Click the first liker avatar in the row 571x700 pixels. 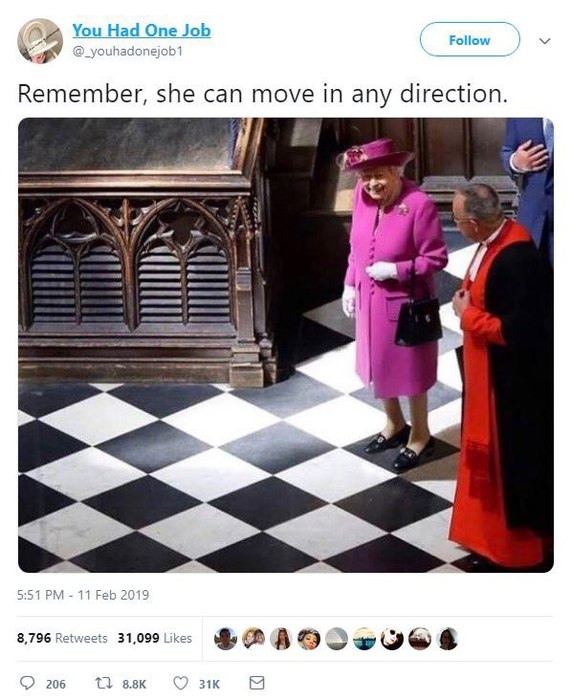coord(225,638)
